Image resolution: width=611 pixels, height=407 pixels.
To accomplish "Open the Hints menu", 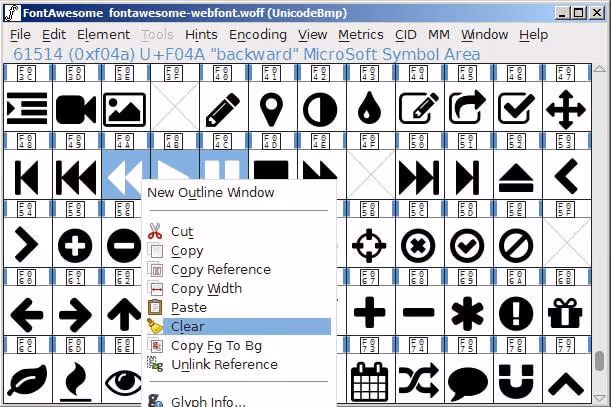I will coord(201,35).
